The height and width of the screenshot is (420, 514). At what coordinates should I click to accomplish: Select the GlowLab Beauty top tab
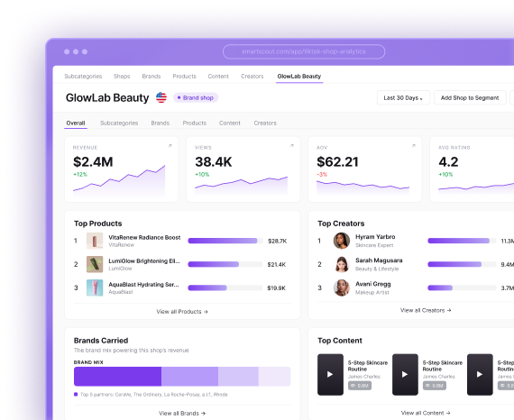click(299, 76)
